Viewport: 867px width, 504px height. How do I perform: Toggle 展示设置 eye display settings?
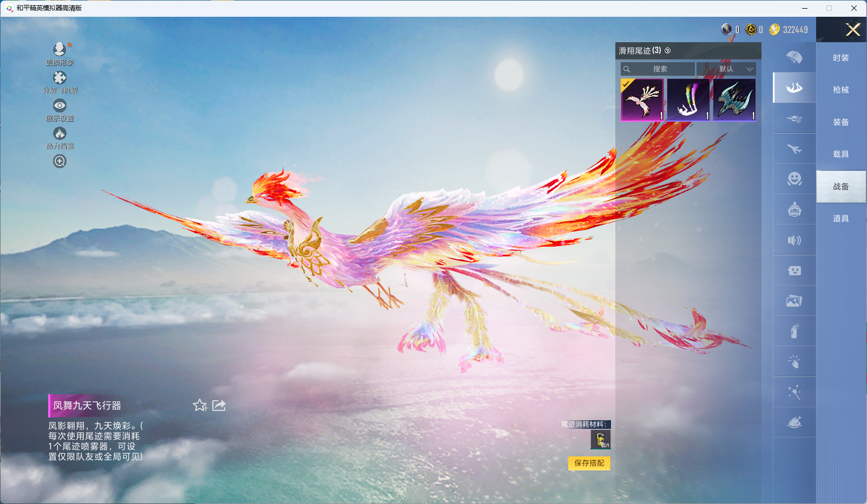tap(60, 106)
